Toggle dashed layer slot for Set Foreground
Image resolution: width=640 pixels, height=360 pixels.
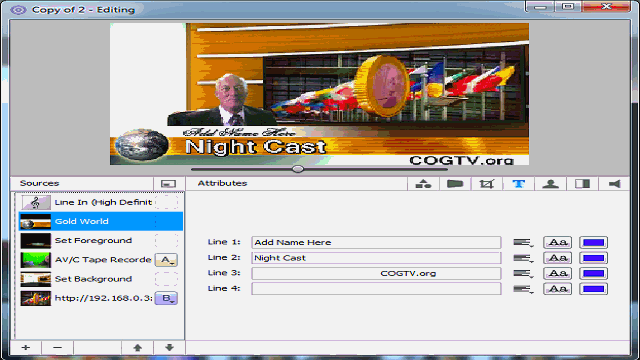167,240
